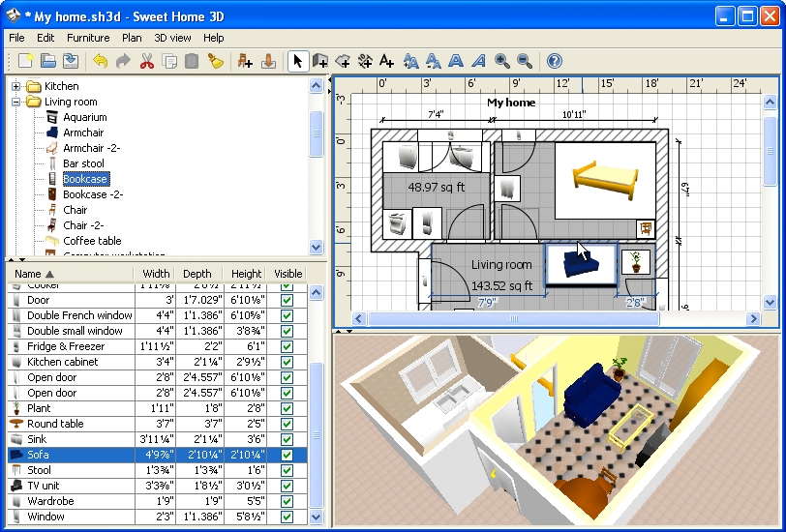The height and width of the screenshot is (532, 786).
Task: Select Coffee table in the catalog tree
Action: pyautogui.click(x=92, y=241)
